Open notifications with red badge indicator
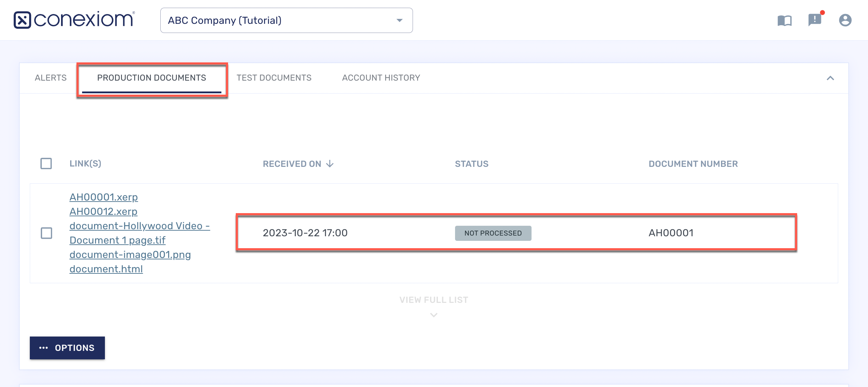 click(814, 20)
